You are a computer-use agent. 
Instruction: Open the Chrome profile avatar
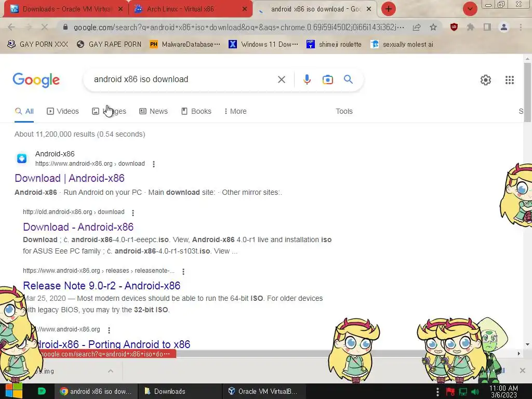coord(504,27)
